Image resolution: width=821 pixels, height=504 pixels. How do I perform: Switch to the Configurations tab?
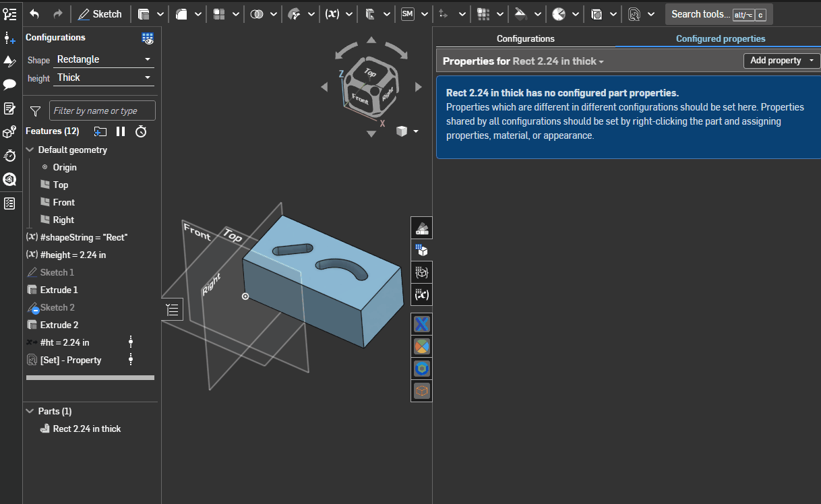pyautogui.click(x=525, y=39)
